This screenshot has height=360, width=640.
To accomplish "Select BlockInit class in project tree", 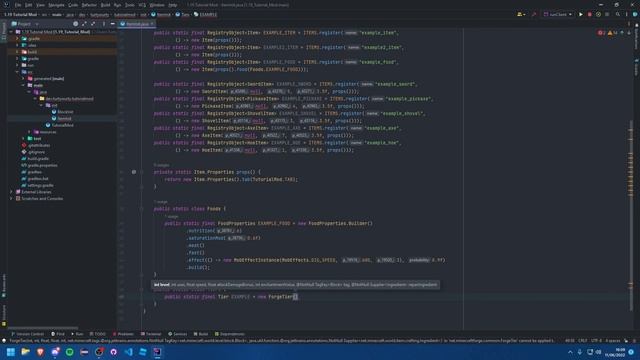I will (62, 112).
